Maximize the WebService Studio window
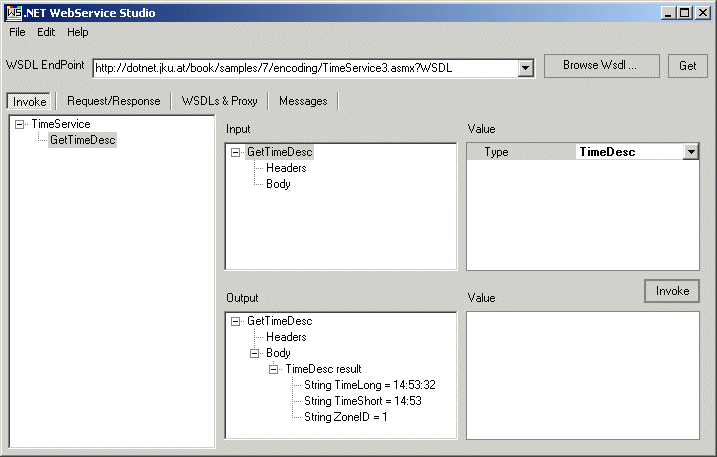 point(685,13)
